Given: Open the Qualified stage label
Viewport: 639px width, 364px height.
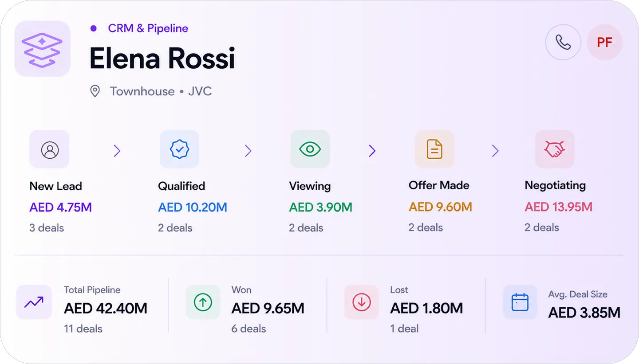Looking at the screenshot, I should [x=181, y=186].
